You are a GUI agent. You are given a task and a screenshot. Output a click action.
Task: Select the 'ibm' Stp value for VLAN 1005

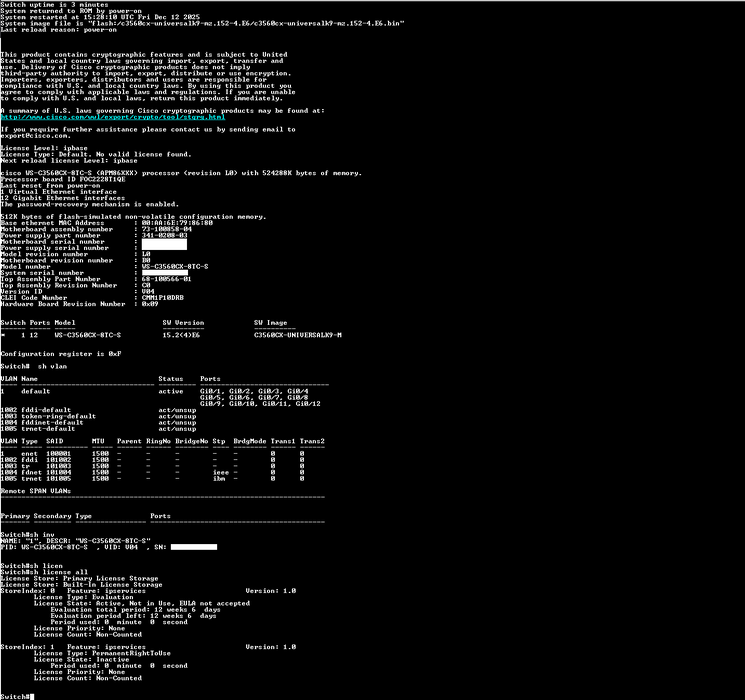tap(219, 478)
